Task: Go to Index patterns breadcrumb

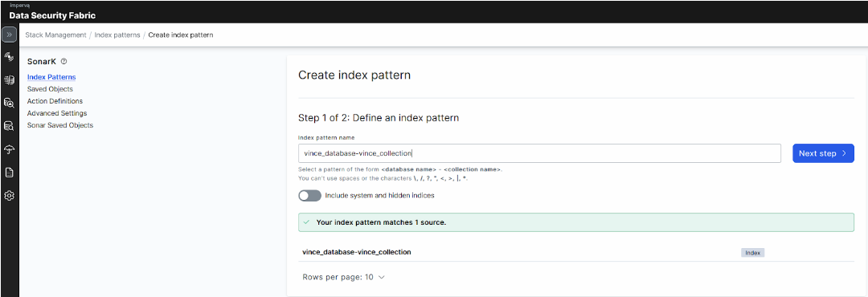Action: (x=117, y=35)
